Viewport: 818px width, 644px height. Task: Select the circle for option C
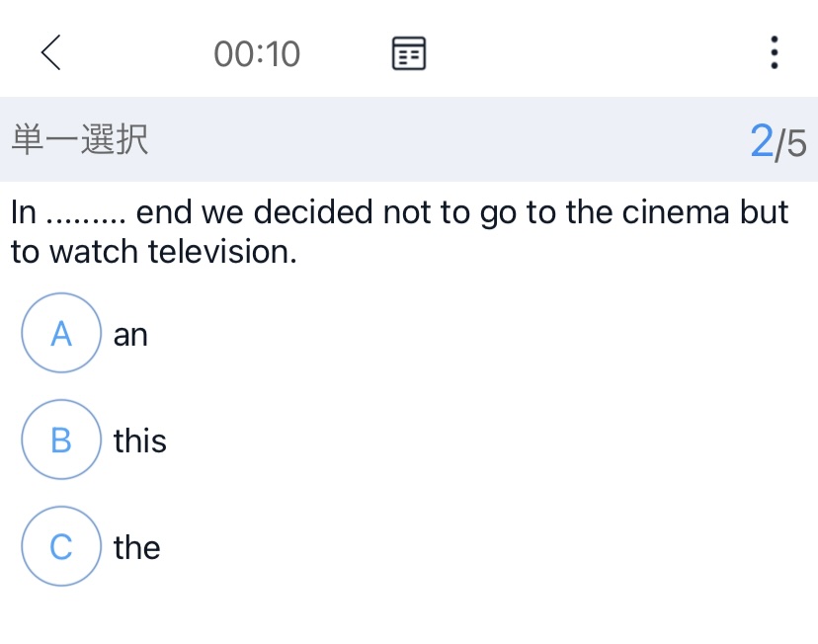pos(61,546)
